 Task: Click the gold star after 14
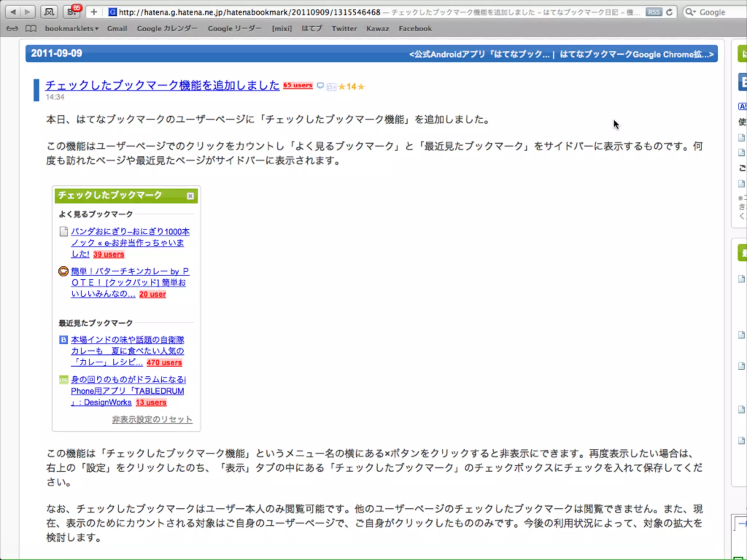[x=361, y=87]
